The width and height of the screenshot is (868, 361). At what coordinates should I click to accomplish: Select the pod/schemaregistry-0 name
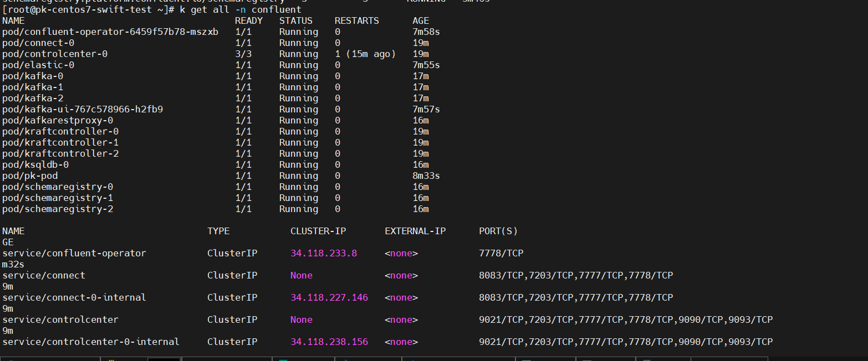point(58,187)
